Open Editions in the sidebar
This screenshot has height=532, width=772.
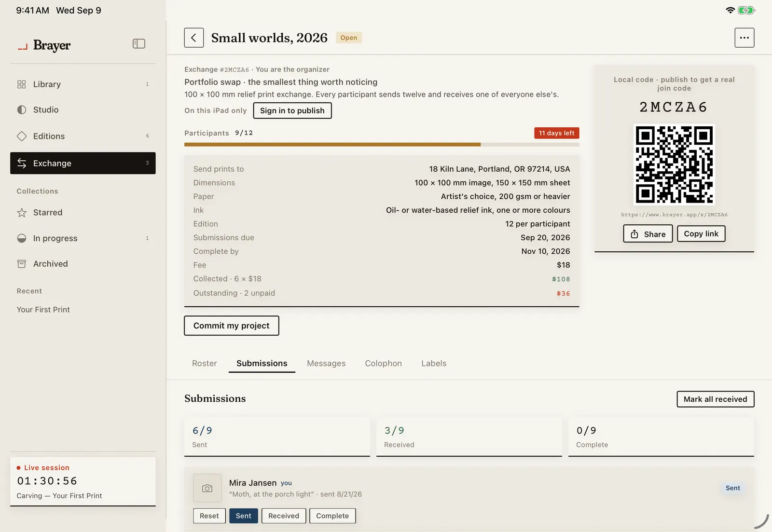click(83, 136)
